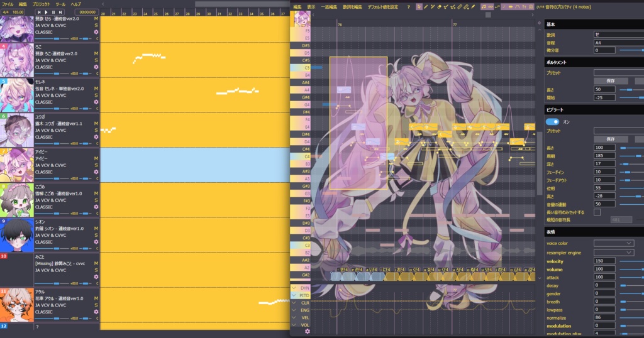Click 保存 button under ポルタメント preset
The image size is (644, 338).
(611, 81)
